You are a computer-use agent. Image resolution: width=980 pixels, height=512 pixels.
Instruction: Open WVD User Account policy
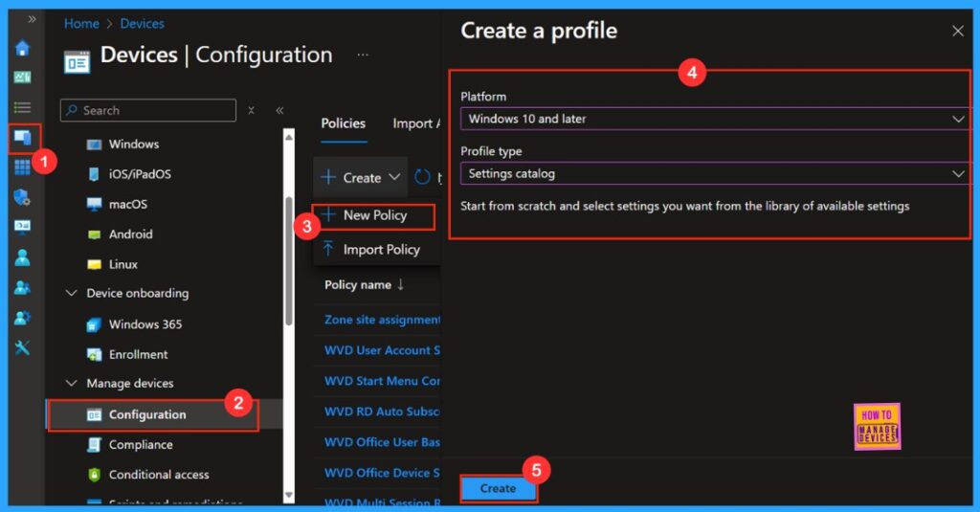tap(382, 350)
